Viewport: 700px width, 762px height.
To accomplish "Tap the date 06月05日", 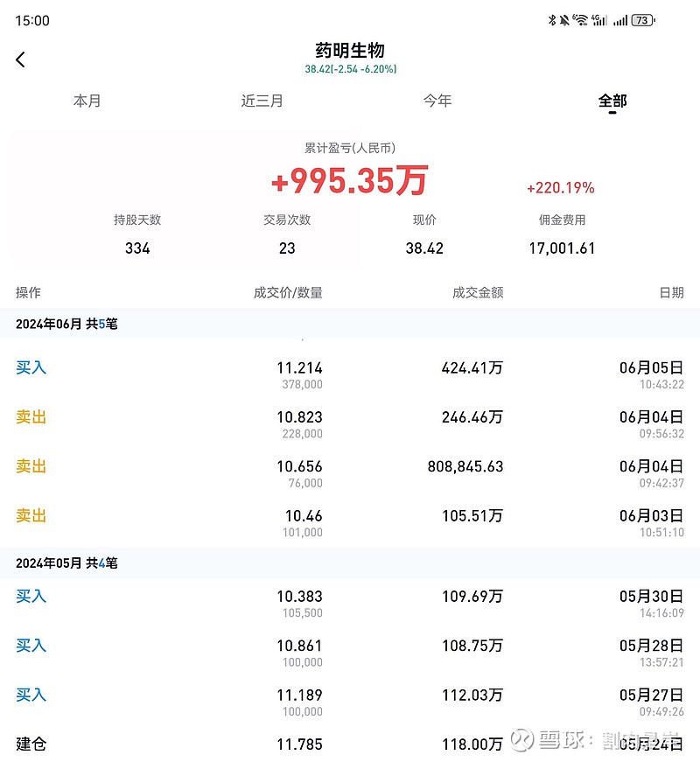I will pyautogui.click(x=651, y=368).
